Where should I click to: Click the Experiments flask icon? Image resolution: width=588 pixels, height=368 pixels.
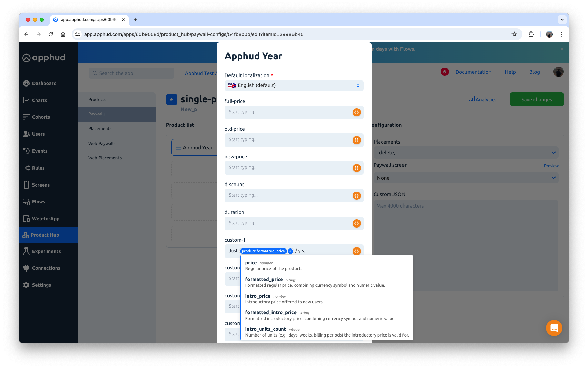tap(26, 251)
